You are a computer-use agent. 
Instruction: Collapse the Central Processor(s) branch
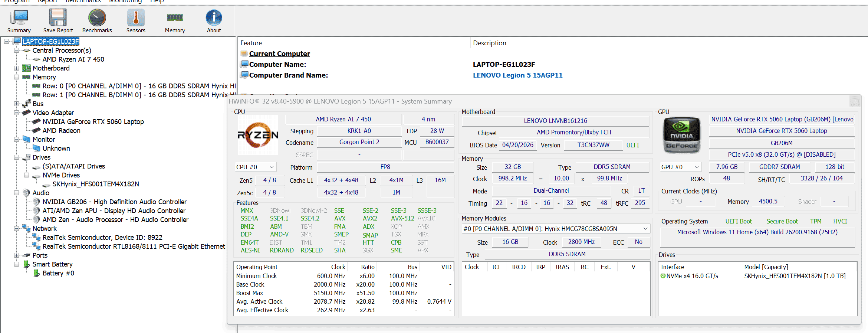click(x=16, y=50)
